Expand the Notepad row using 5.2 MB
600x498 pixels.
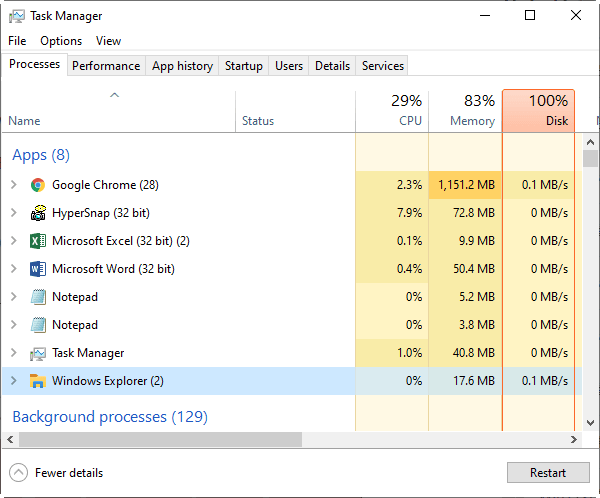(14, 297)
